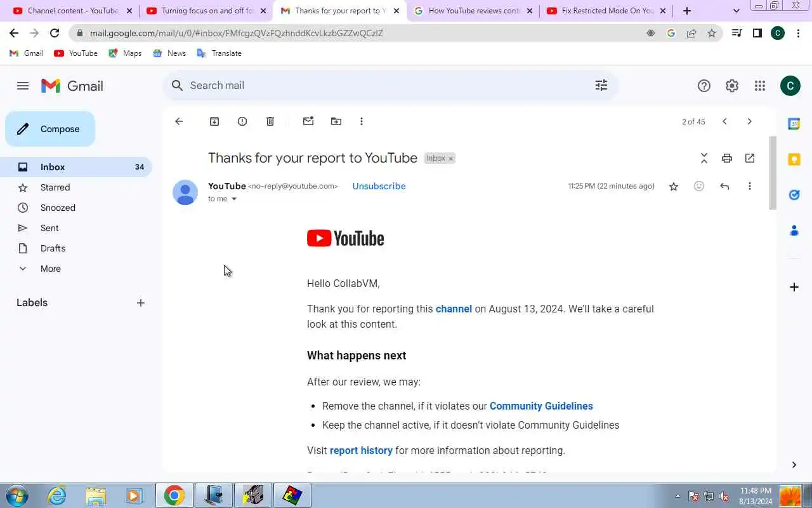The height and width of the screenshot is (508, 812).
Task: Open message more options menu
Action: click(750, 186)
